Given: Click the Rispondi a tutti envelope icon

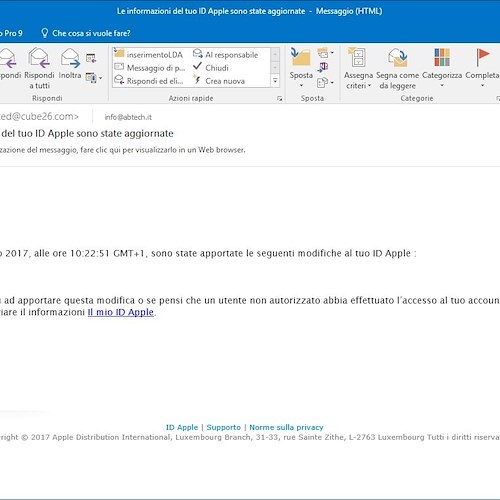Looking at the screenshot, I should (x=39, y=58).
